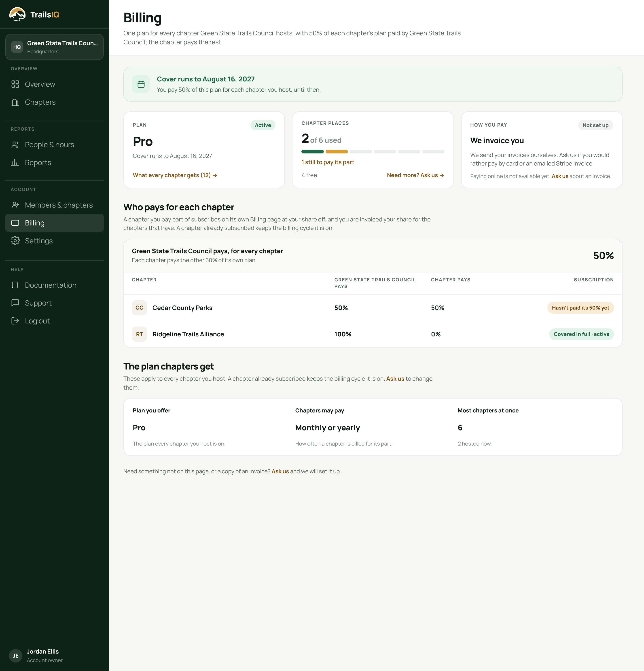Click Cedar County Parks chapter name
Image resolution: width=644 pixels, height=671 pixels.
pos(182,308)
